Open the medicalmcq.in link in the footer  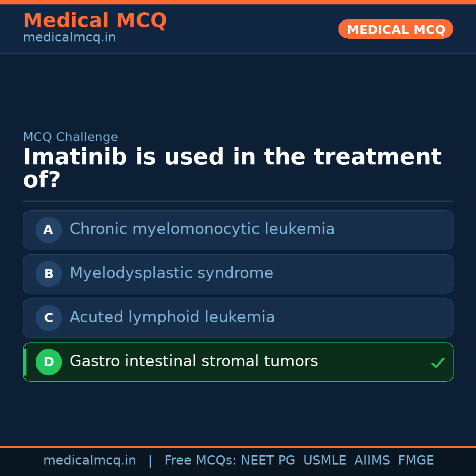point(89,461)
